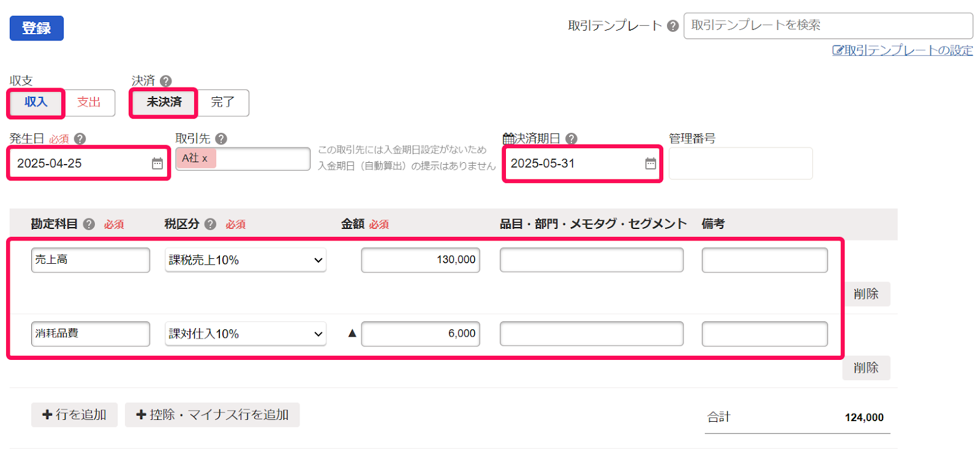Click 控除・マイナス行を追加 button

212,415
